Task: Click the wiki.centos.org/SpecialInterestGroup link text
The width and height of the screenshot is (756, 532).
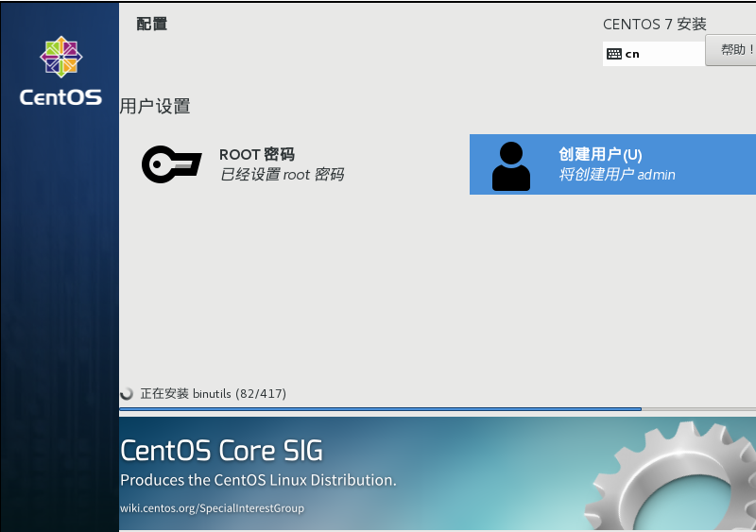Action: [x=212, y=507]
